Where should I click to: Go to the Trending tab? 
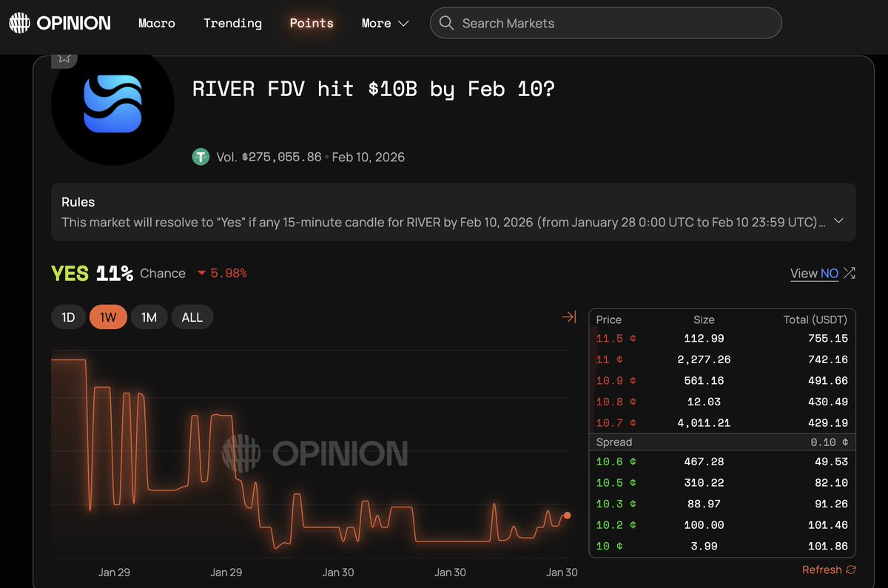[232, 23]
